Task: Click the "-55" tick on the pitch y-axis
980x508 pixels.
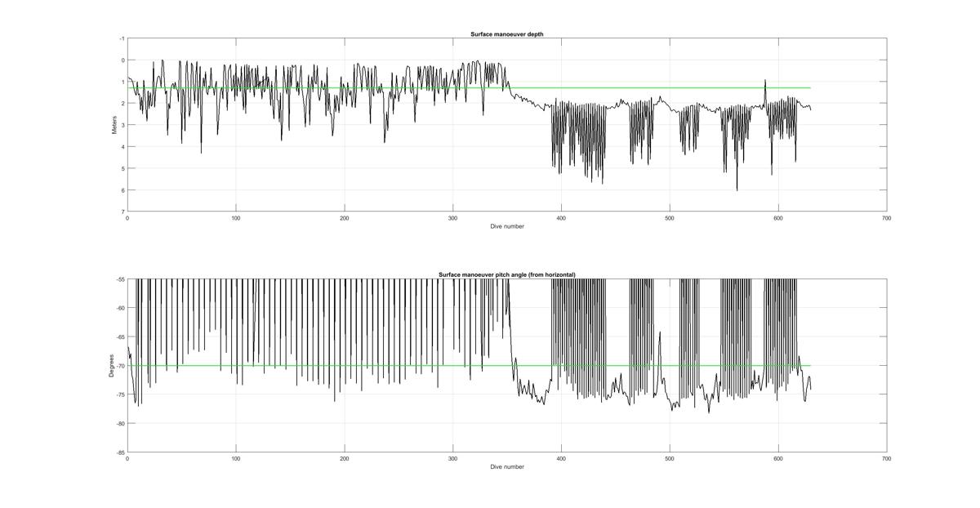Action: click(120, 279)
